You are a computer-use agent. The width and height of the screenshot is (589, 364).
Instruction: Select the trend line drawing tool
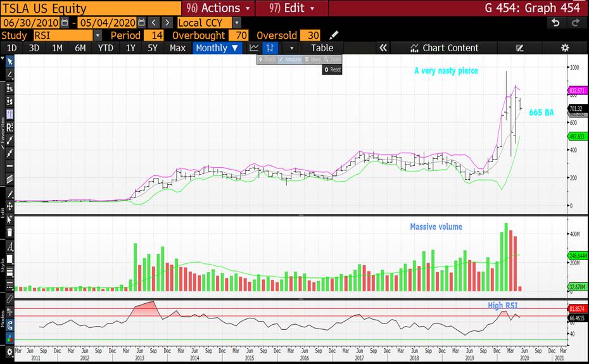[x=9, y=74]
